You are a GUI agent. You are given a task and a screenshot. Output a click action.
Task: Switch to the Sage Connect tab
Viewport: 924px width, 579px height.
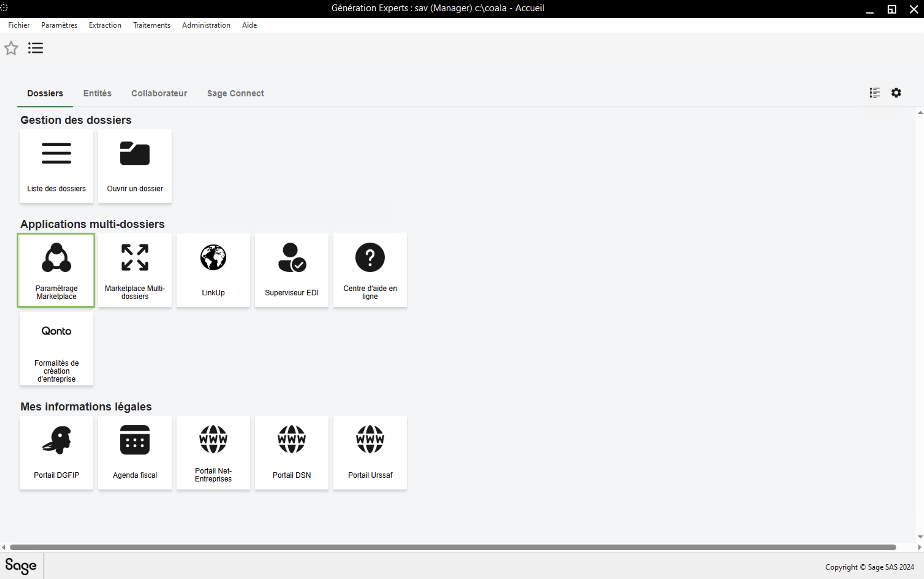[x=235, y=93]
